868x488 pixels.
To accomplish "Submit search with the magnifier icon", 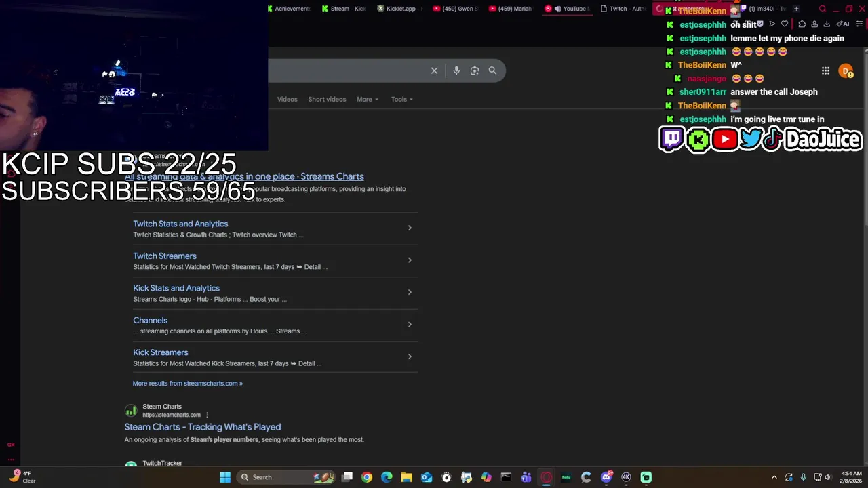I will [492, 70].
